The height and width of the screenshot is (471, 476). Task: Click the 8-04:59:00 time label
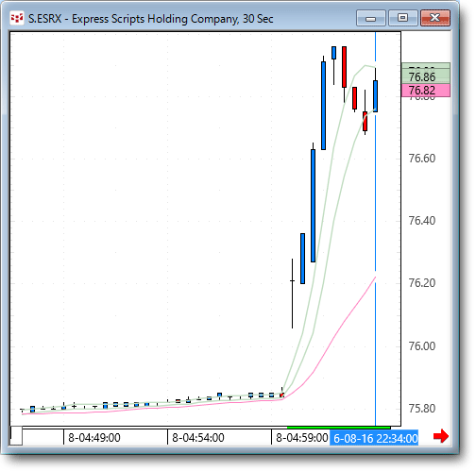(302, 438)
